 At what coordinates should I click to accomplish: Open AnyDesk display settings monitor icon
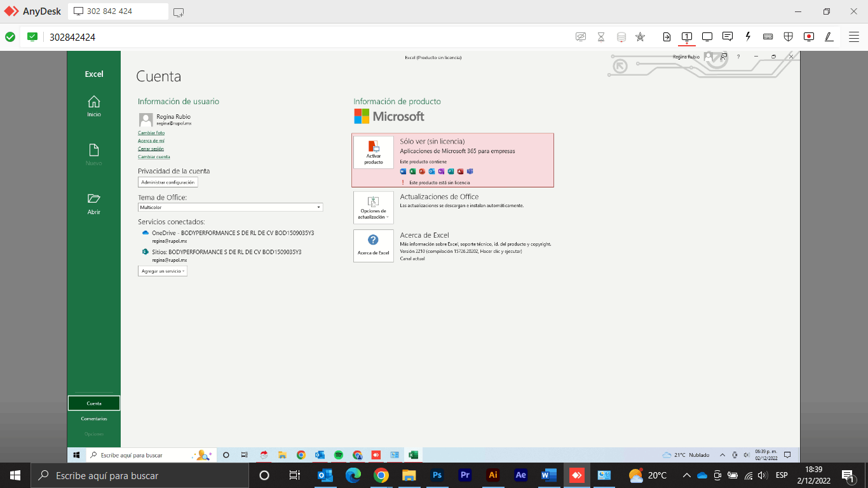click(x=707, y=37)
